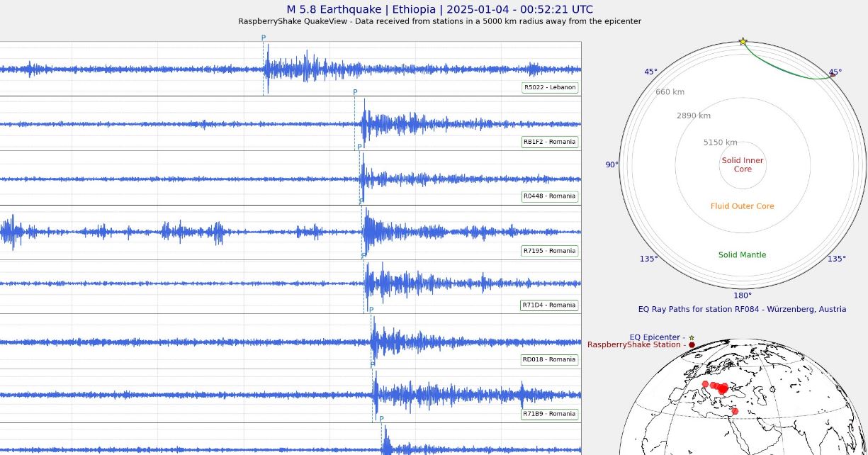Viewport: 868px width, 455px height.
Task: Select the P arrival marker for station R71B9
Action: (x=373, y=365)
